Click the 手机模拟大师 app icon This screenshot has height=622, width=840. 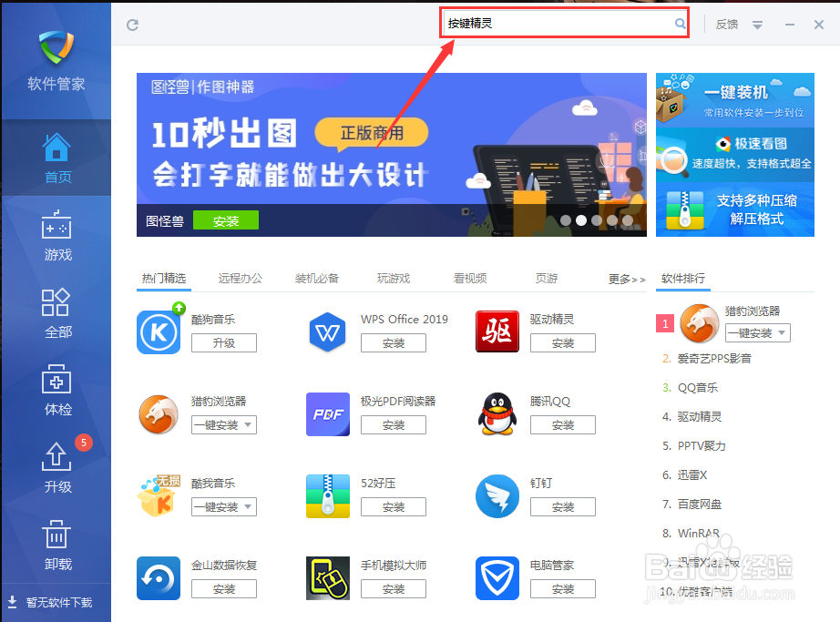(327, 577)
